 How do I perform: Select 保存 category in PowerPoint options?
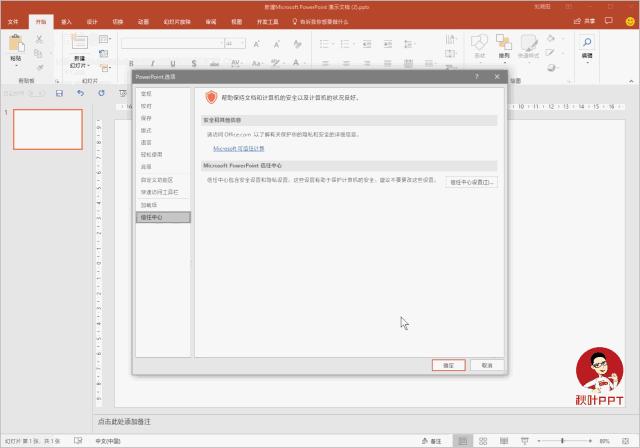(x=146, y=117)
